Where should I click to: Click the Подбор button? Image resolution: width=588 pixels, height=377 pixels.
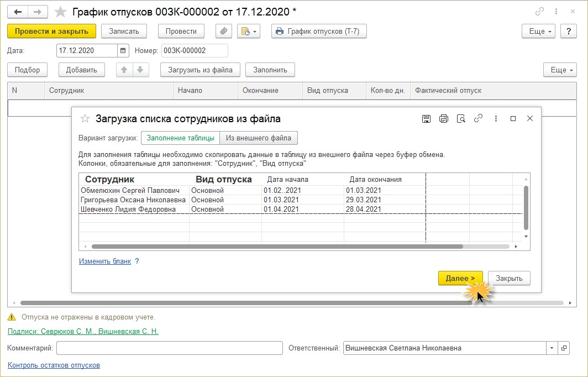(28, 70)
